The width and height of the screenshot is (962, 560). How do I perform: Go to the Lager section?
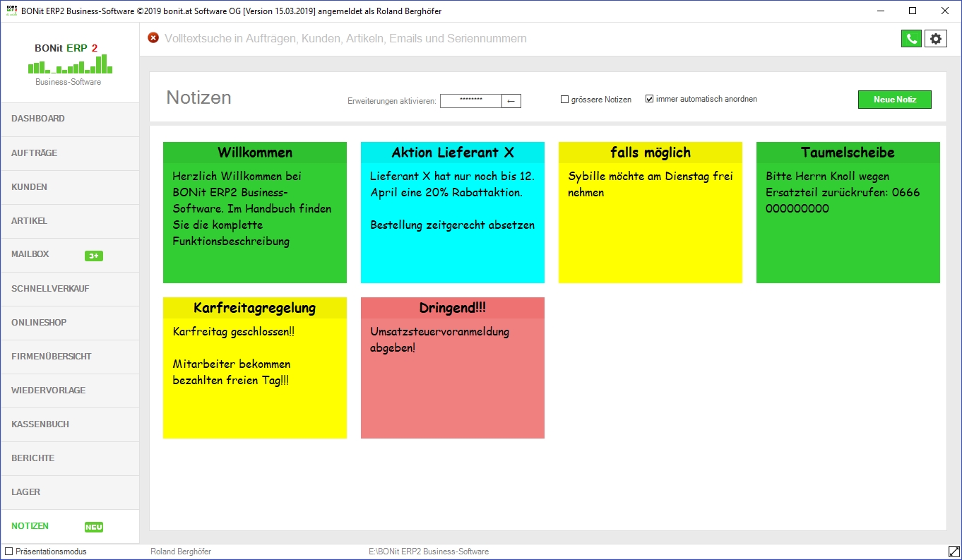[70, 492]
